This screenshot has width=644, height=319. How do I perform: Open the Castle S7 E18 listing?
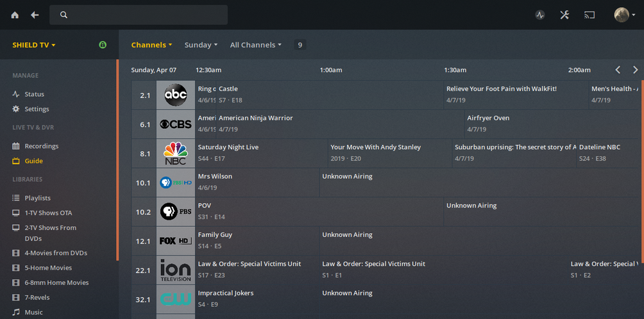330,95
